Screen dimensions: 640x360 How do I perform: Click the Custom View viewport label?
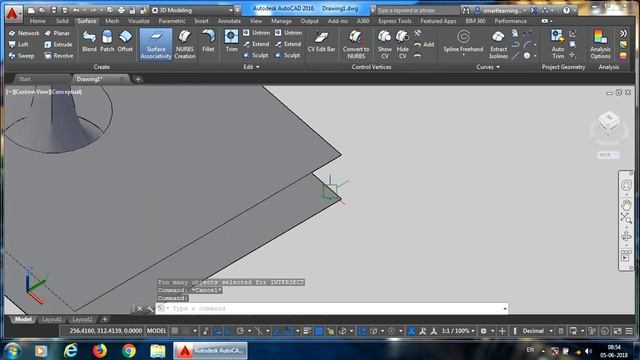[31, 92]
